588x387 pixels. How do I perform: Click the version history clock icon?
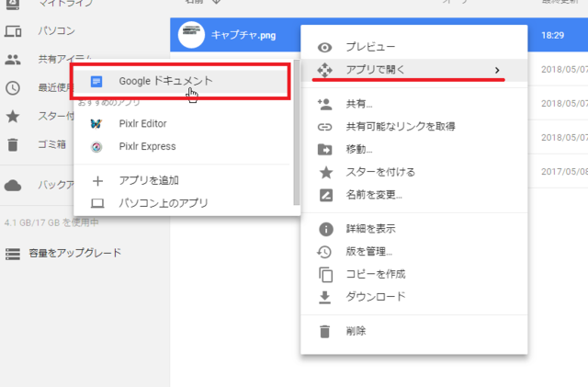point(324,252)
